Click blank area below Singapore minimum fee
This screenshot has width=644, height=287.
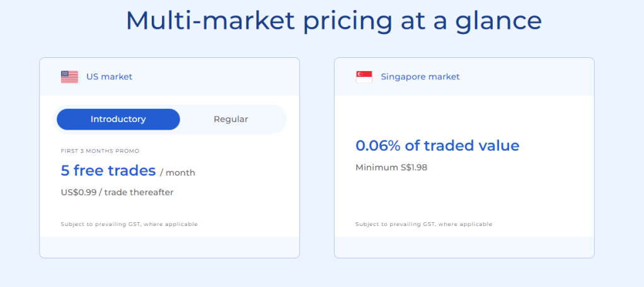[464, 195]
